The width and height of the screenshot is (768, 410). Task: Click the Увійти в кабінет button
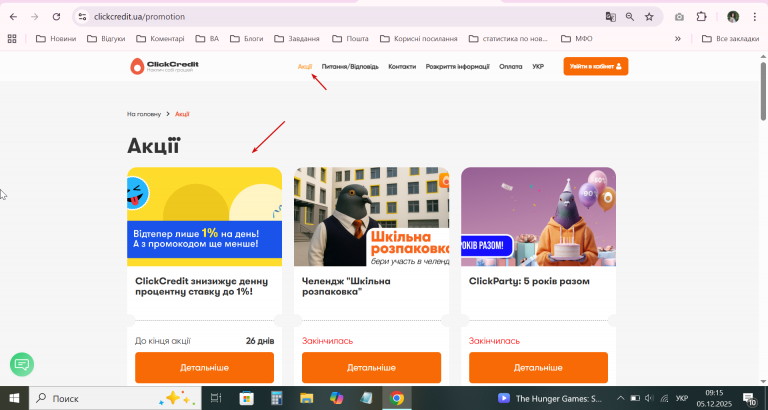596,66
